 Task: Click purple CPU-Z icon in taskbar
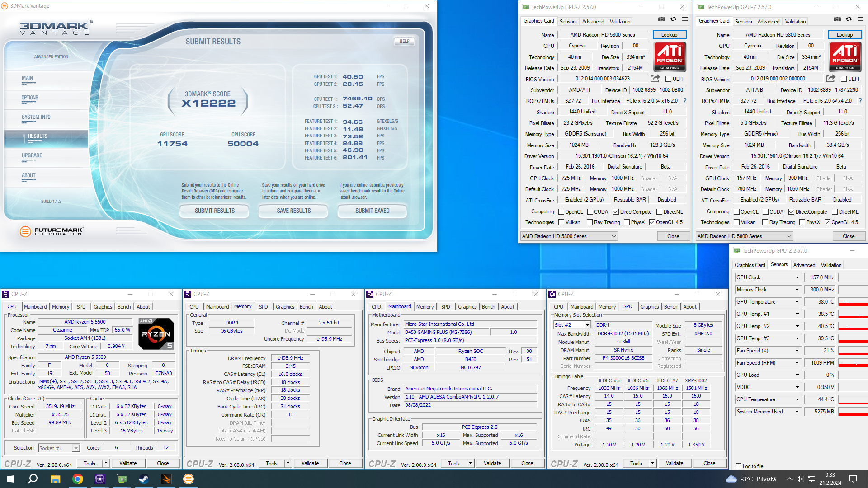100,479
